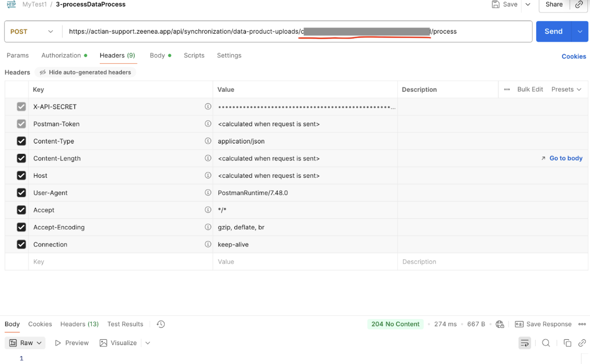The width and height of the screenshot is (590, 364).
Task: Click the Save disk icon
Action: [496, 5]
